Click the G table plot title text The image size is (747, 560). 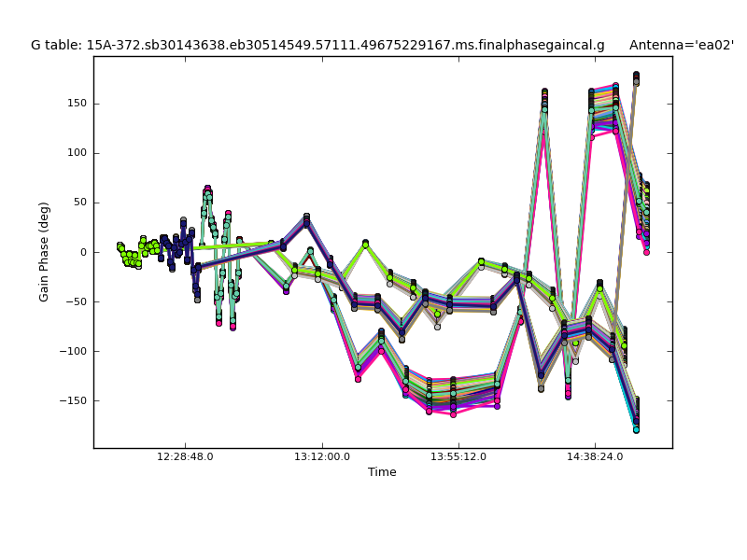317,45
